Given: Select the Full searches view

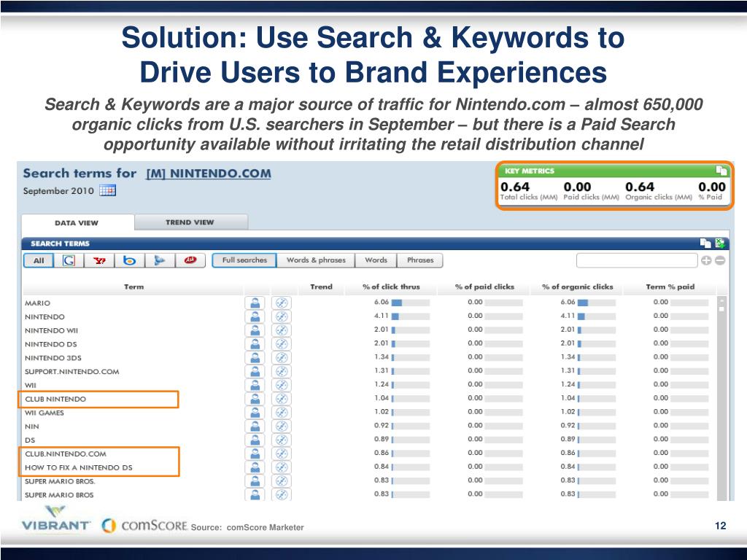Looking at the screenshot, I should 244,260.
